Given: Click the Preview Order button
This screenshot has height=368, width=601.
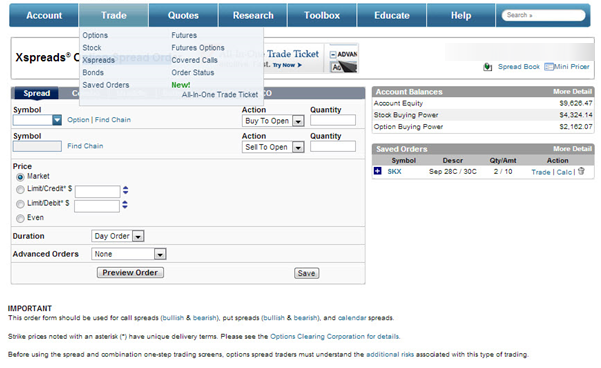Looking at the screenshot, I should 130,273.
